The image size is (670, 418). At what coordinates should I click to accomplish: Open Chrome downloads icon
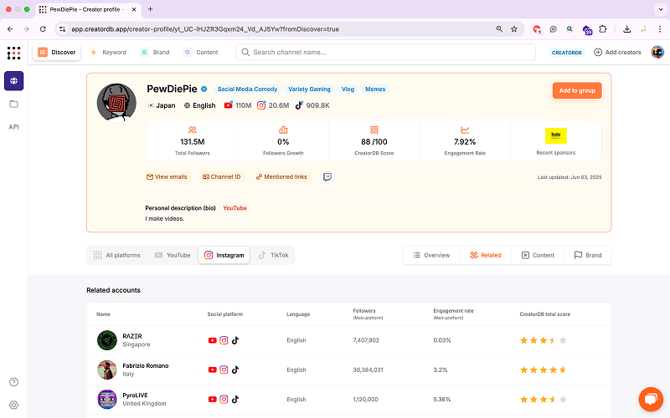627,29
